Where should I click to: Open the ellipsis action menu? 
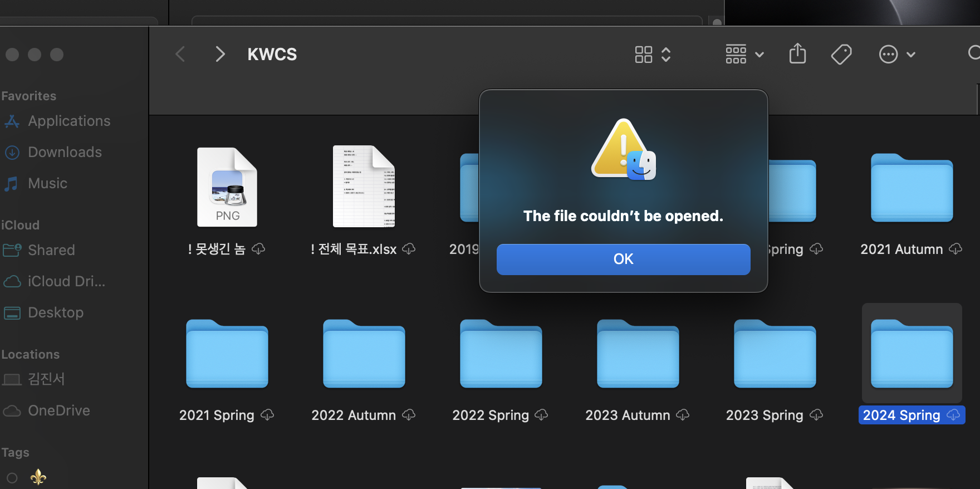pyautogui.click(x=896, y=54)
